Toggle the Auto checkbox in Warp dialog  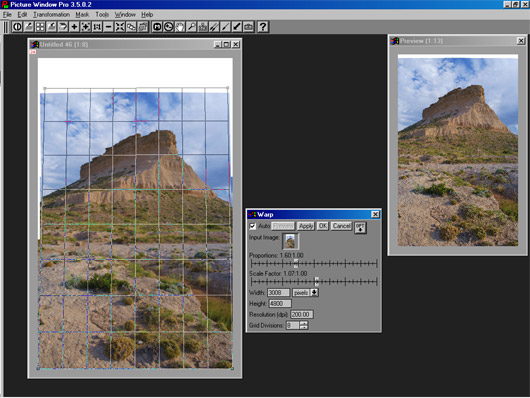[x=252, y=226]
